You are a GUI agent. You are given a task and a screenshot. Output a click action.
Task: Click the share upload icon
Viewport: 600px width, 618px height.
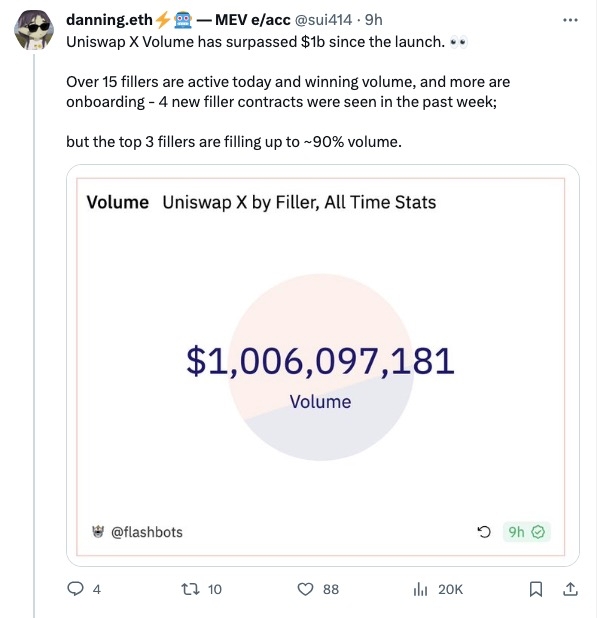point(570,589)
